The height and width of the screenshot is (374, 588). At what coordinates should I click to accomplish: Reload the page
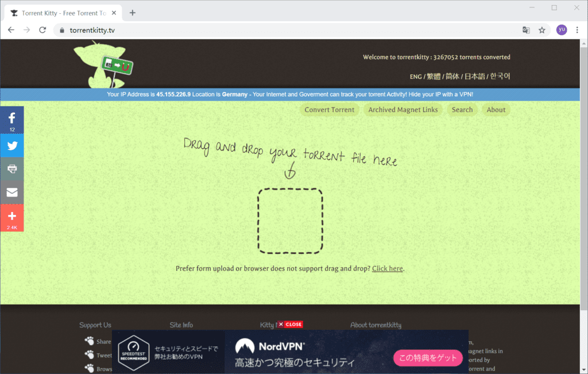click(42, 30)
